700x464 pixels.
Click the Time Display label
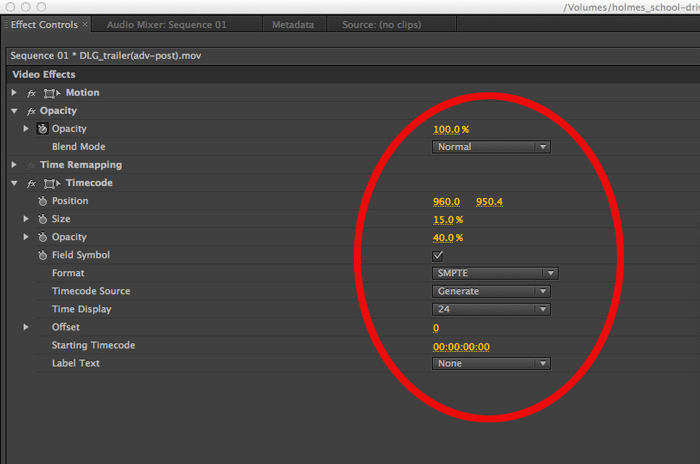tap(82, 309)
